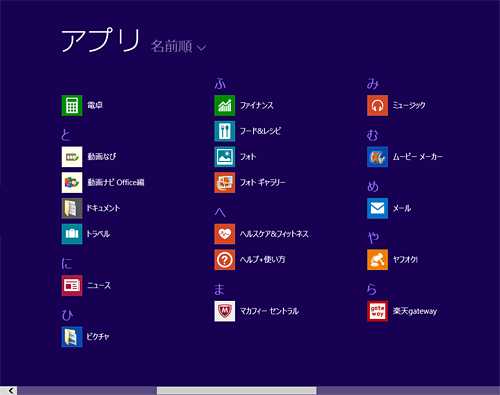Open the 名前順 sort order dropdown

coord(178,46)
